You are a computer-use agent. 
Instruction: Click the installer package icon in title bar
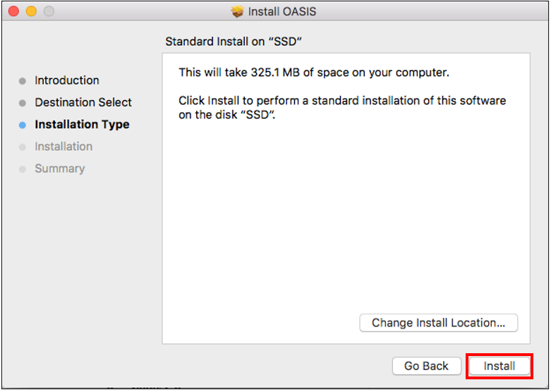[x=237, y=11]
